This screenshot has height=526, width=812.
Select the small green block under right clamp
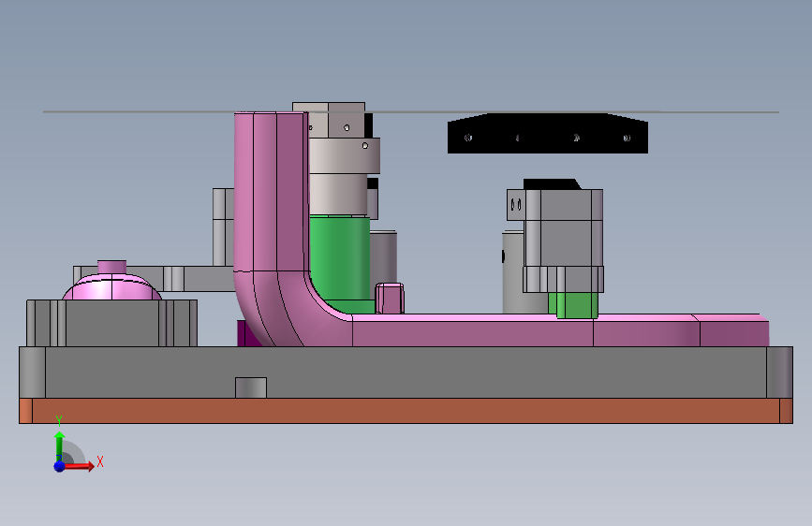click(573, 305)
